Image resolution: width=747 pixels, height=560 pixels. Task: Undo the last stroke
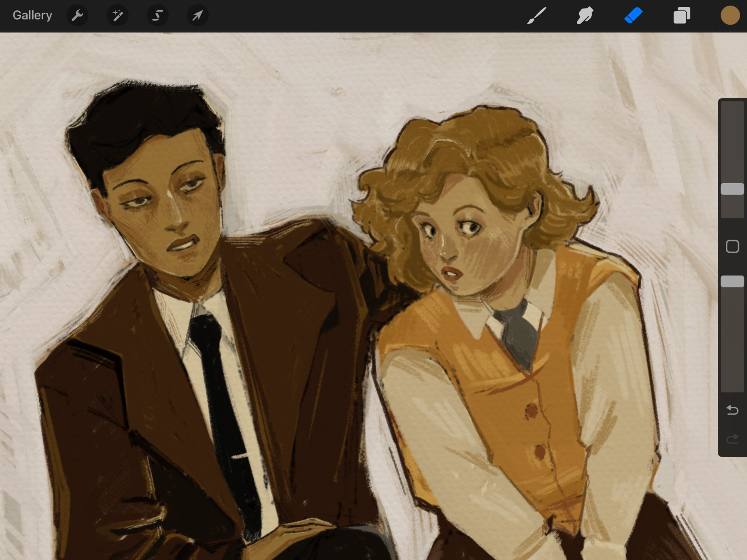[732, 410]
